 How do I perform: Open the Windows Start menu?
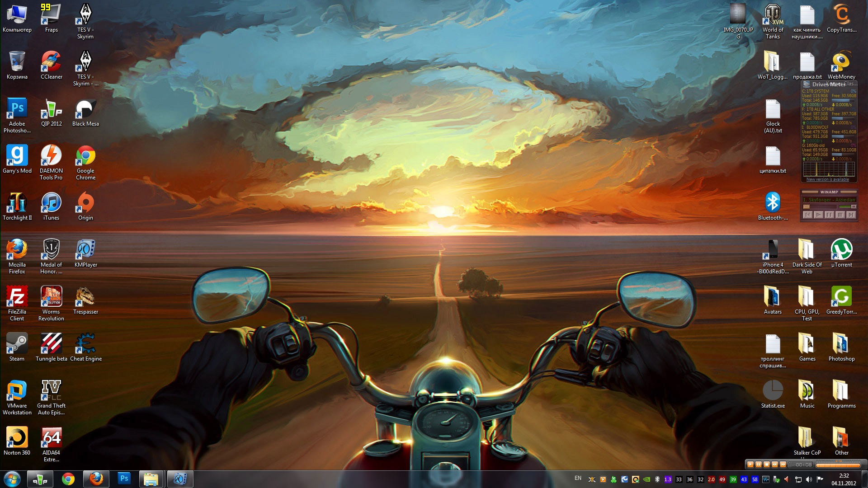pos(12,479)
